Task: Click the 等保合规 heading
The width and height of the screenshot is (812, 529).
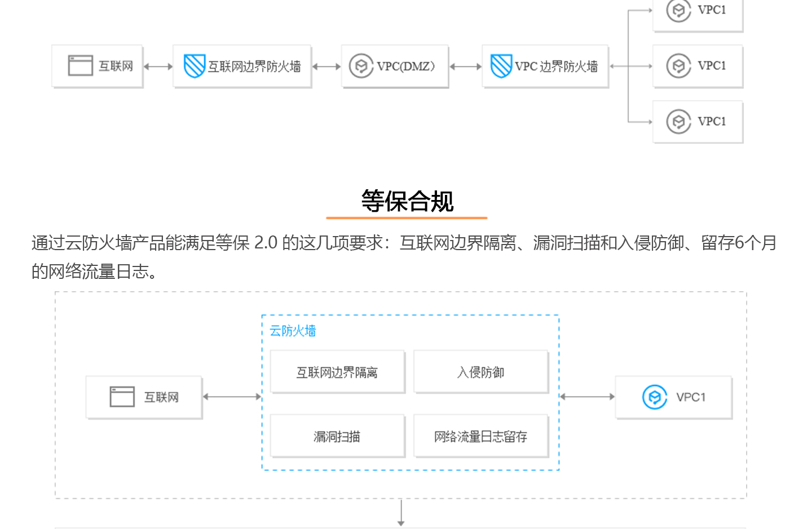Action: click(x=407, y=201)
